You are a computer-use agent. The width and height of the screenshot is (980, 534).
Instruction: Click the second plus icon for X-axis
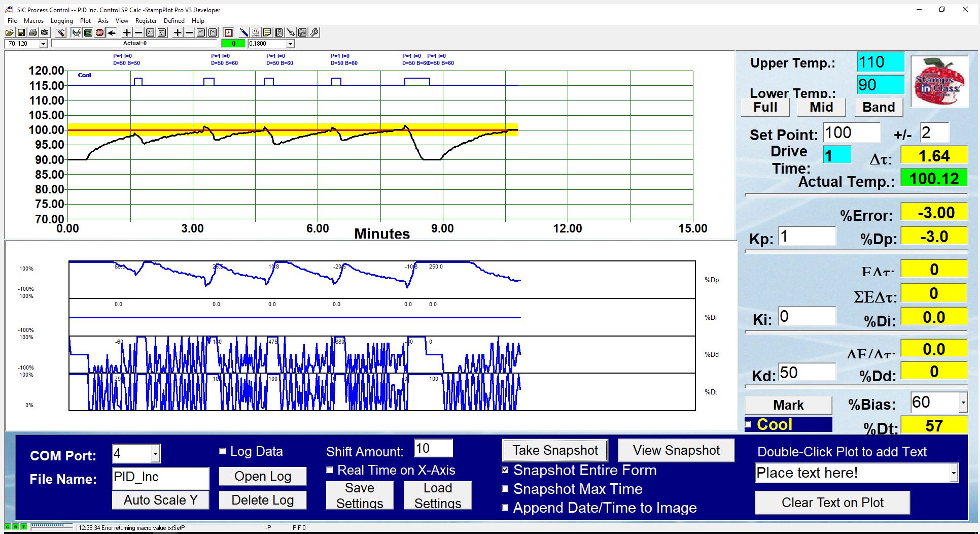pos(178,32)
